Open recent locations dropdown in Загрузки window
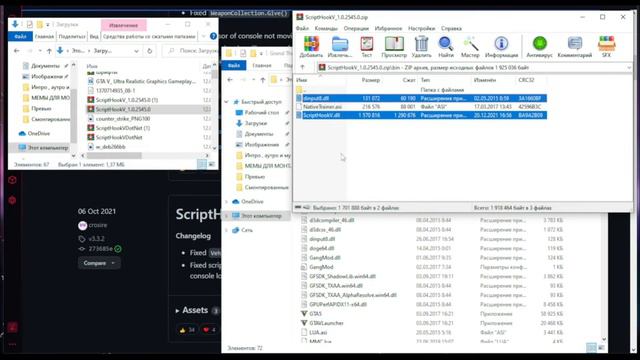This screenshot has width=640, height=360. 40,51
